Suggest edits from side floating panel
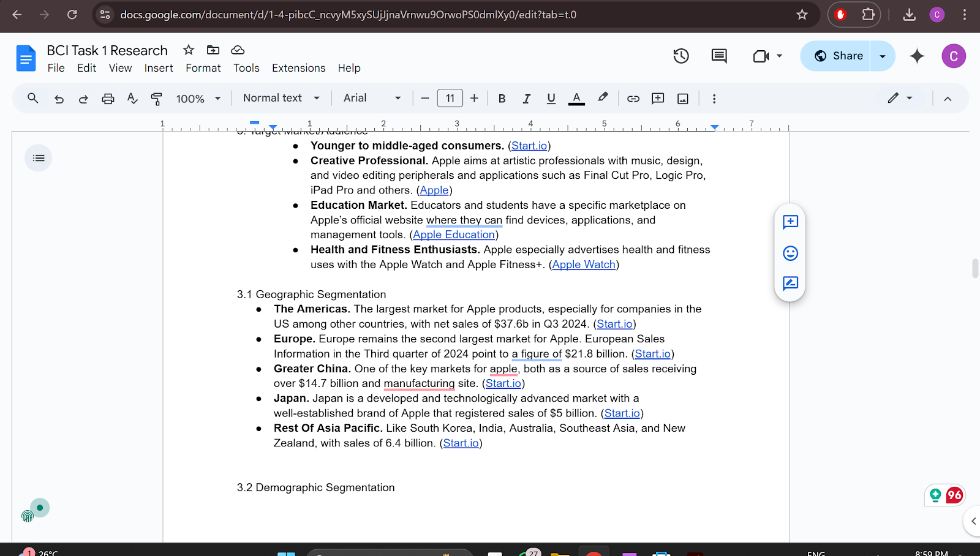 click(x=790, y=283)
